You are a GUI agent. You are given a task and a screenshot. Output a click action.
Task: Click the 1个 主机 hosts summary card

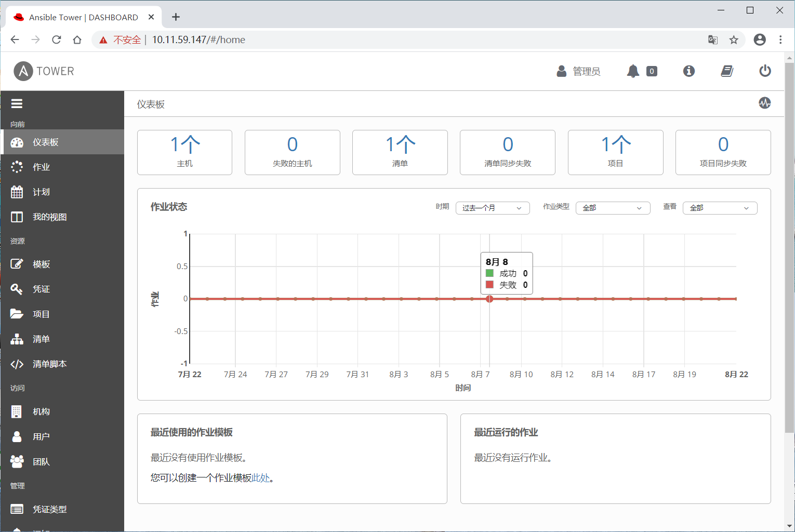184,152
